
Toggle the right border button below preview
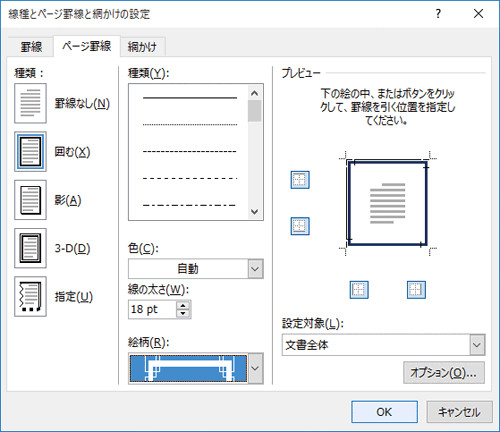tap(416, 290)
